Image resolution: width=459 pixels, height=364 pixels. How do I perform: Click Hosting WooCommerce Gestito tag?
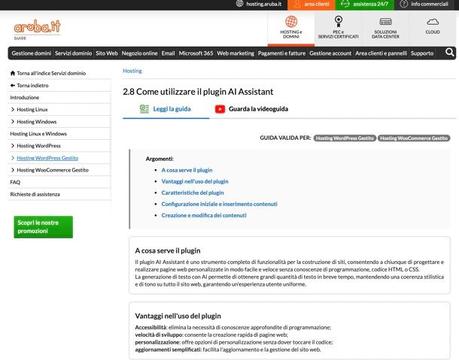[414, 138]
